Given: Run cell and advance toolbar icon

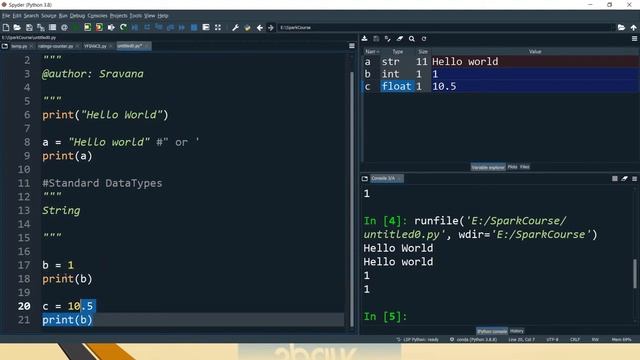Looking at the screenshot, I should [x=99, y=27].
